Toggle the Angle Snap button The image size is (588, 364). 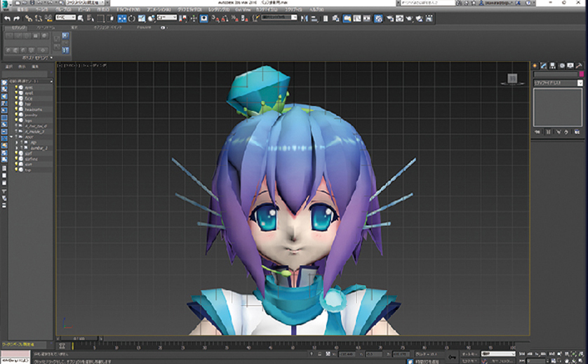tap(225, 18)
